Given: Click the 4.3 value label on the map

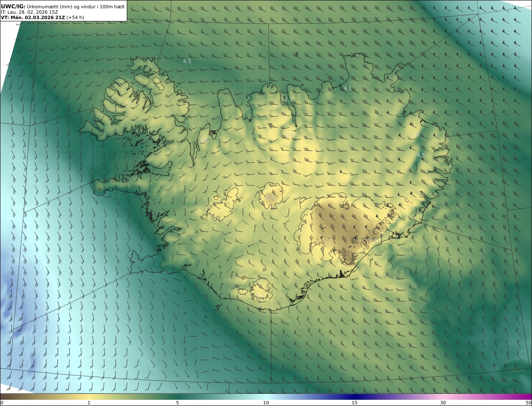Looking at the screenshot, I should tap(288, 99).
